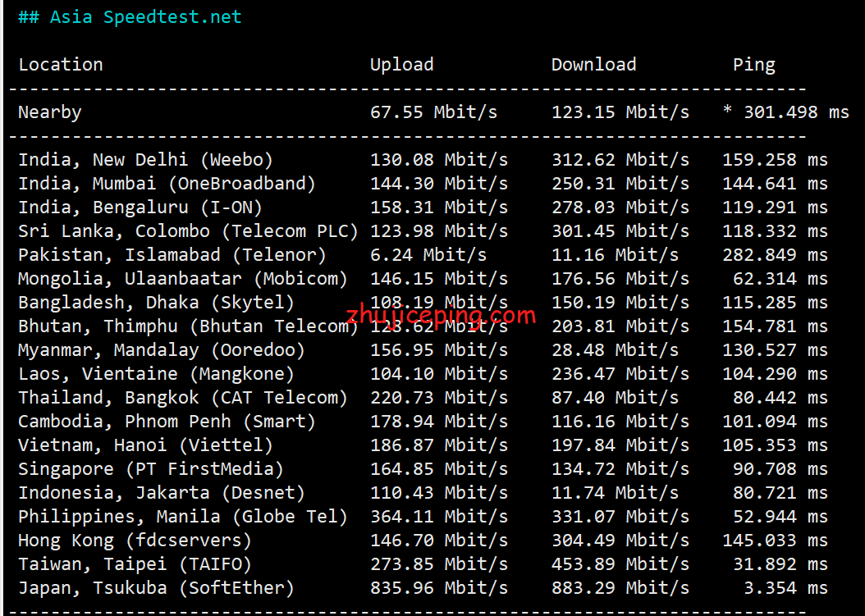This screenshot has height=616, width=865.
Task: Select Mandalay upload '156.95 Mbit/s'
Action: point(439,350)
